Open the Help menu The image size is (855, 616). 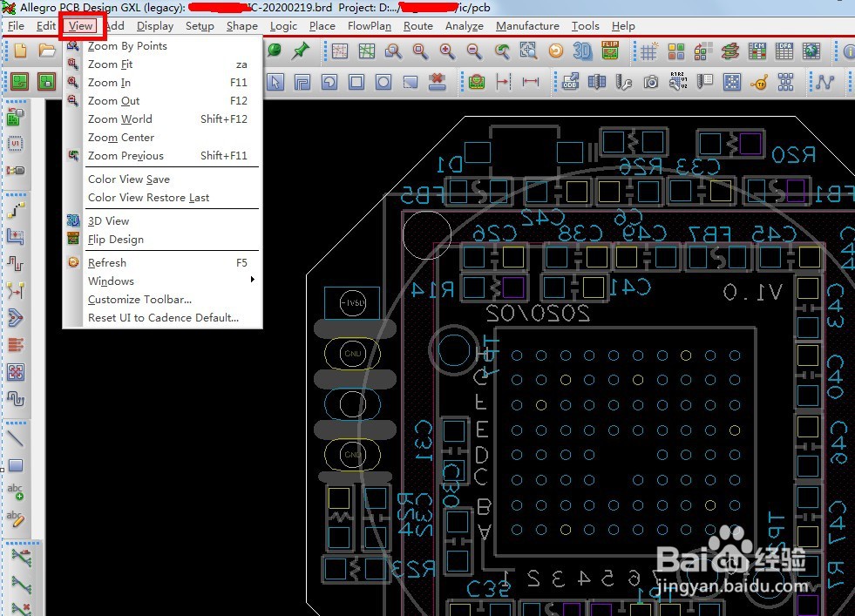(x=623, y=25)
